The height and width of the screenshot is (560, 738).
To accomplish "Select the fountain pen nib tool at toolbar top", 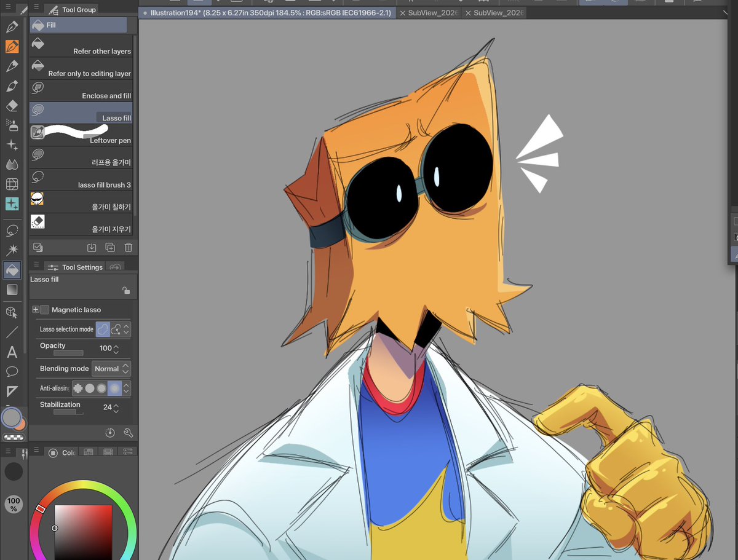I will (x=12, y=27).
